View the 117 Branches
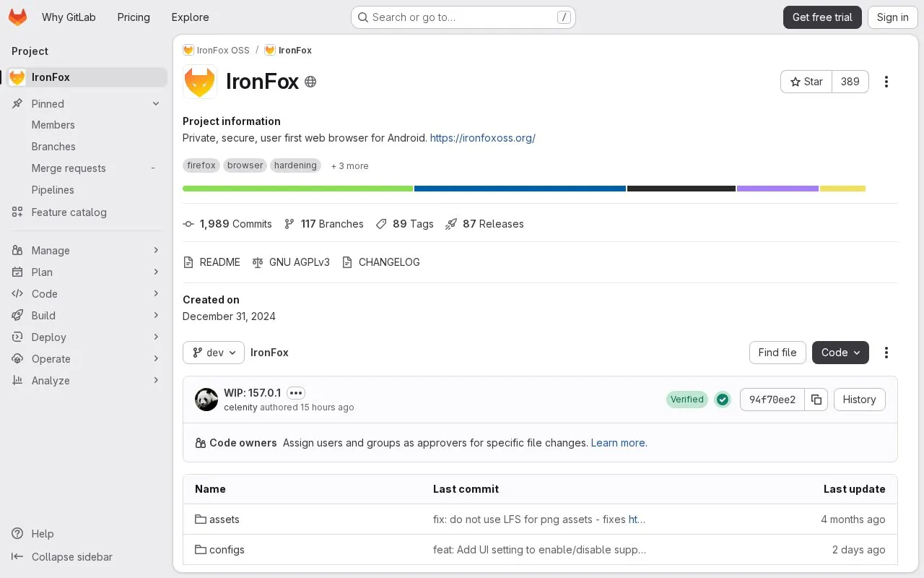924x578 pixels. (x=324, y=224)
